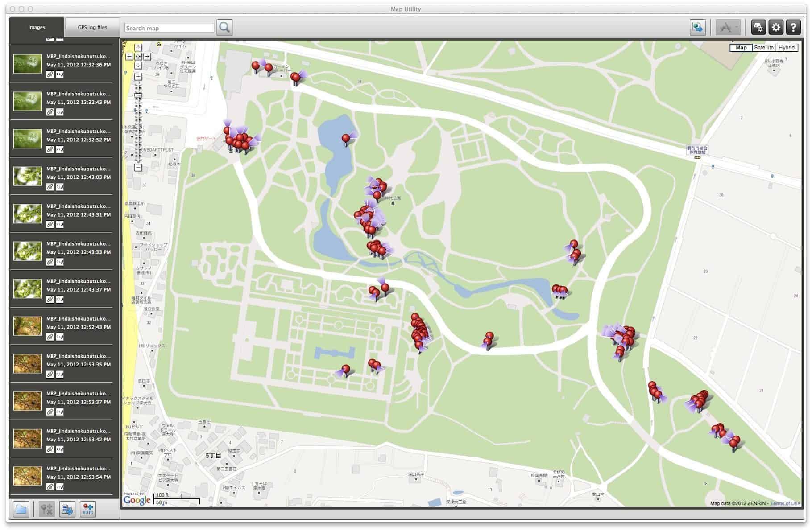Pan the map left with arrow button
Screen dimensions: 812x531
(129, 57)
